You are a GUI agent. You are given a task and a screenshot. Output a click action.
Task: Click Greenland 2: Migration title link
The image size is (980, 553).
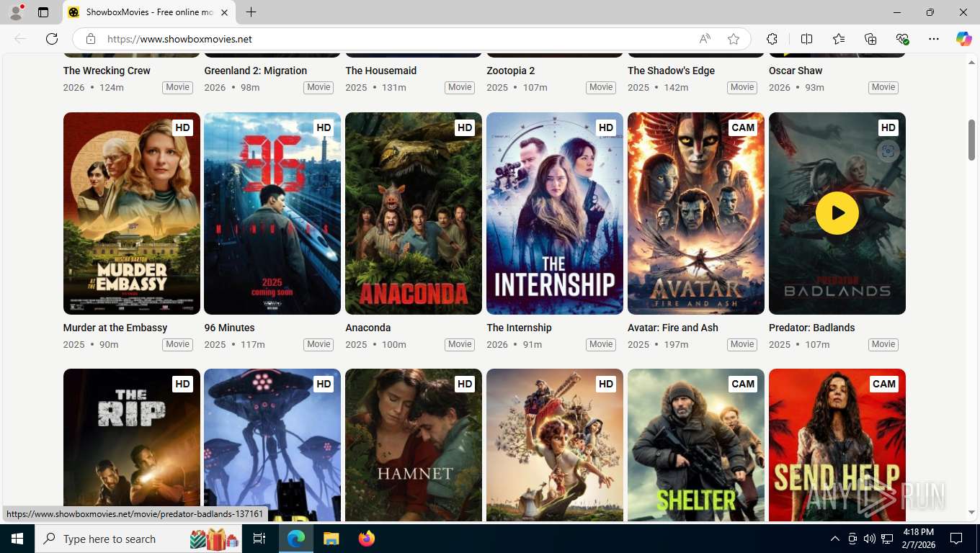pyautogui.click(x=256, y=71)
